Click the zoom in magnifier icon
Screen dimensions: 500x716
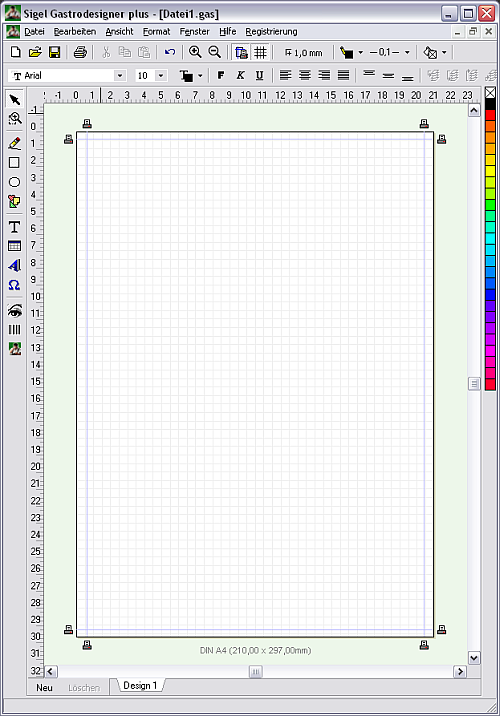tap(195, 52)
